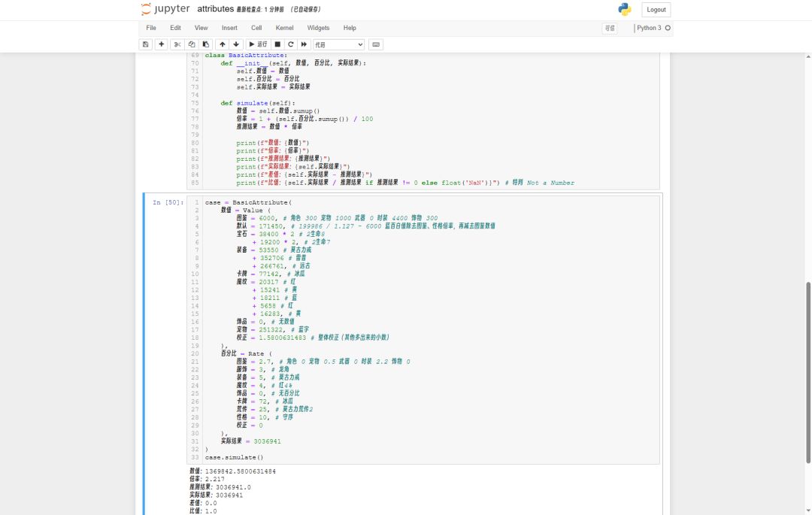Click the value 3036941 in code
The height and width of the screenshot is (515, 812).
[267, 441]
